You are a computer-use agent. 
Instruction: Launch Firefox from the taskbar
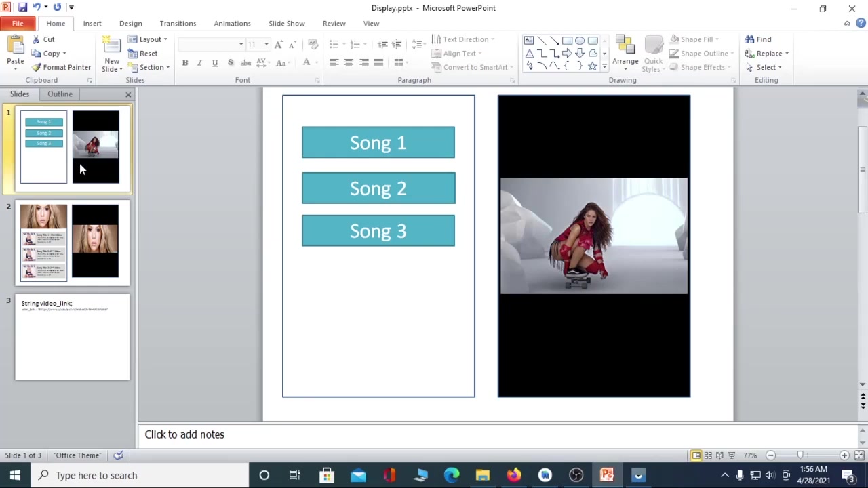click(513, 475)
